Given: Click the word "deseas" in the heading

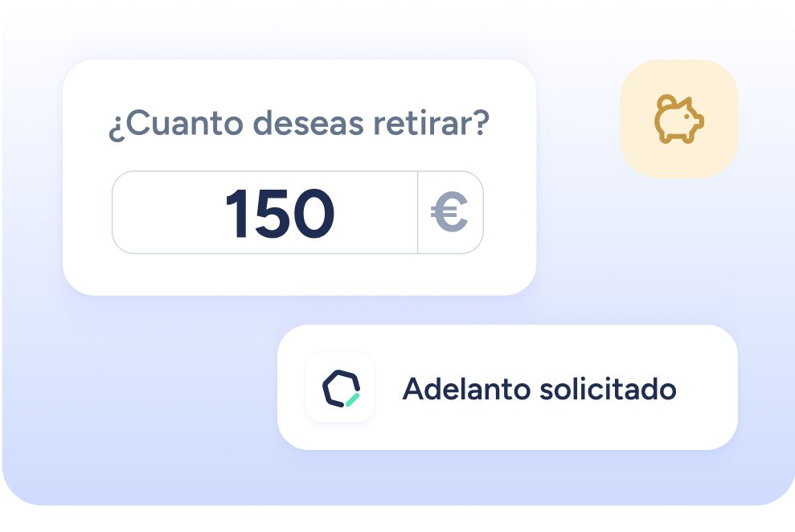Looking at the screenshot, I should point(308,123).
